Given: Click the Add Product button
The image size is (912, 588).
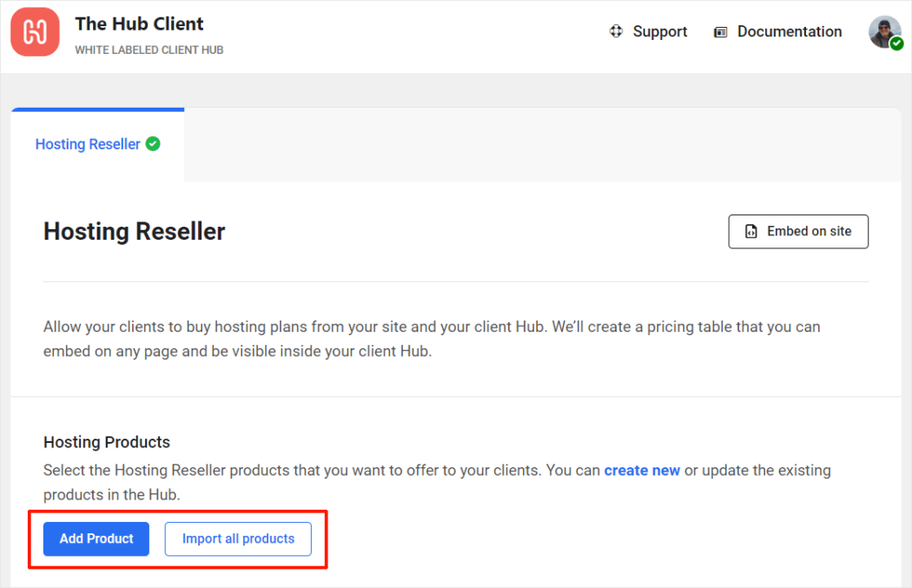Looking at the screenshot, I should [x=96, y=538].
